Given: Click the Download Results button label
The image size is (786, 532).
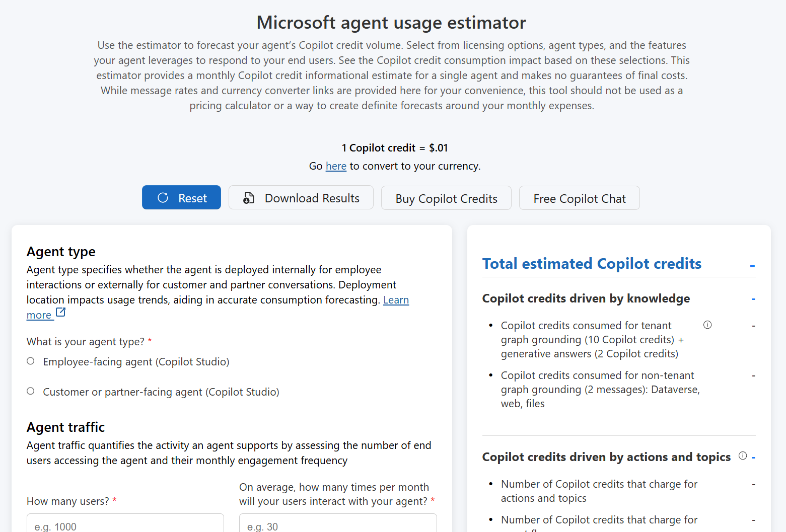Looking at the screenshot, I should coord(312,198).
